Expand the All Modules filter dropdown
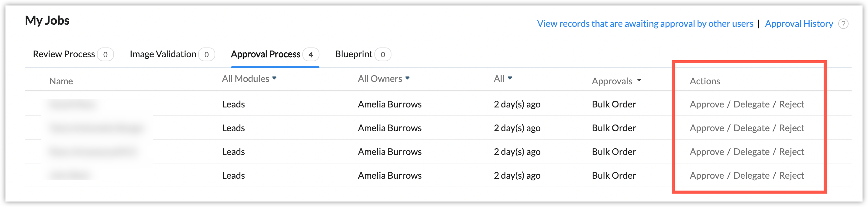 pyautogui.click(x=249, y=79)
